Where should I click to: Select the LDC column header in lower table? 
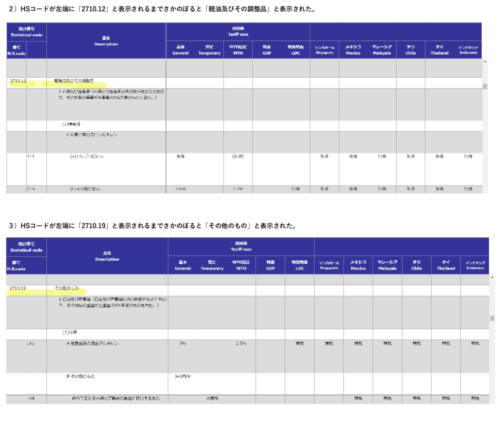pyautogui.click(x=299, y=266)
